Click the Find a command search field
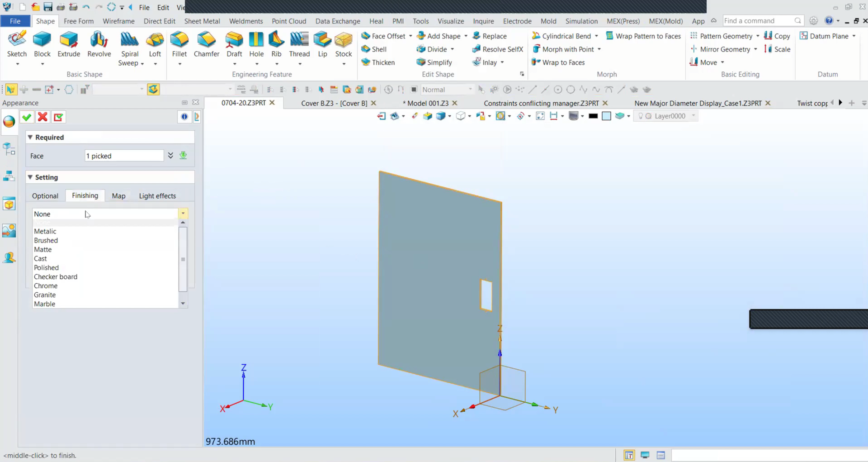 (758, 21)
